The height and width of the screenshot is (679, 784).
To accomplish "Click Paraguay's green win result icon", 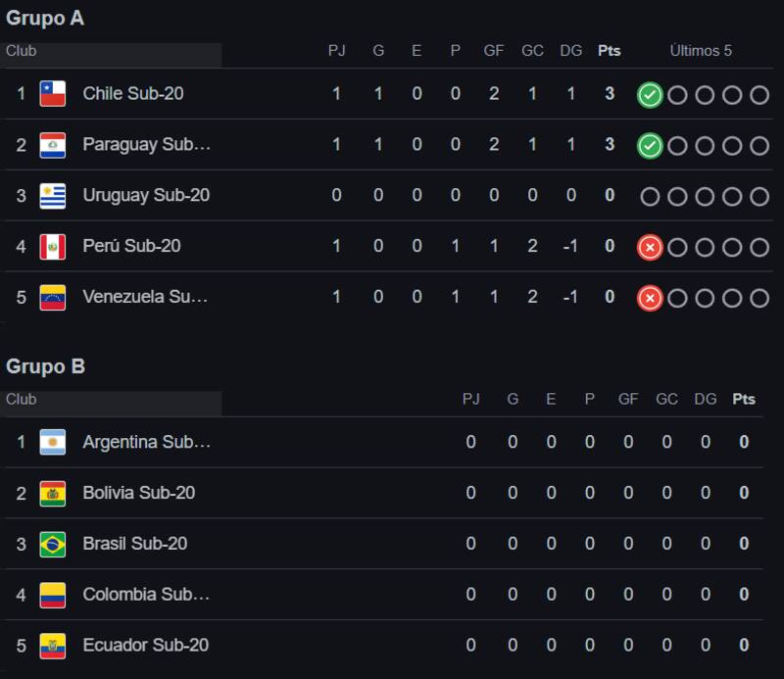I will point(650,146).
